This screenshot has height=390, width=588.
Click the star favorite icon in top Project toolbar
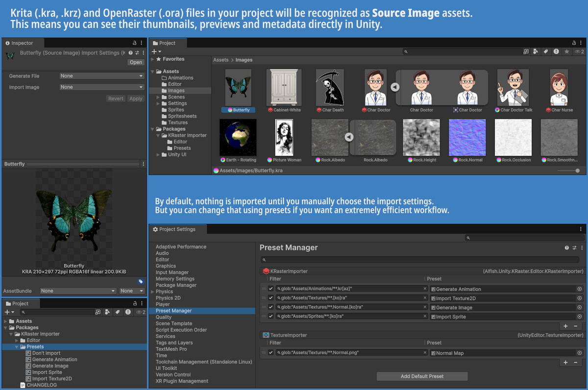point(566,51)
